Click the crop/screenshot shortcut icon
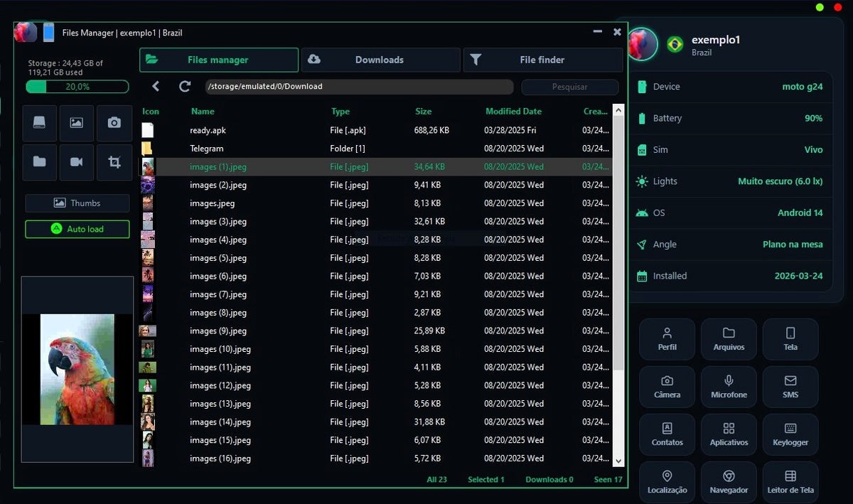 pyautogui.click(x=114, y=161)
